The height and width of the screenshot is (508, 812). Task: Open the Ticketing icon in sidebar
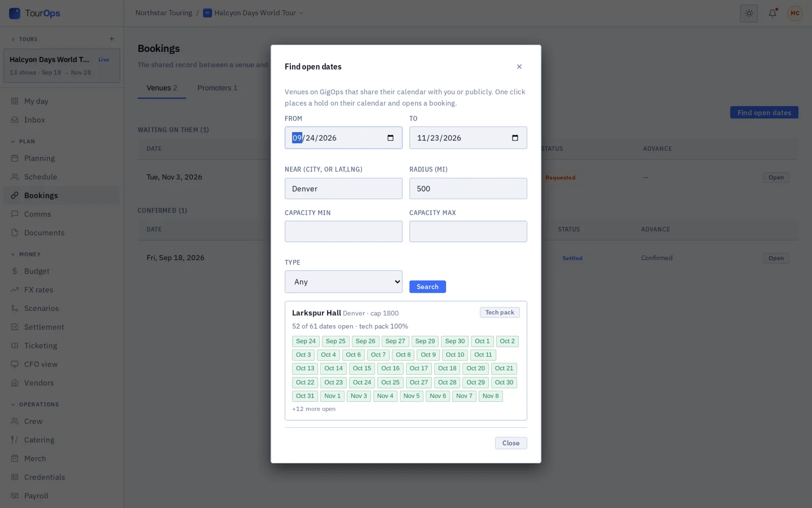(15, 345)
